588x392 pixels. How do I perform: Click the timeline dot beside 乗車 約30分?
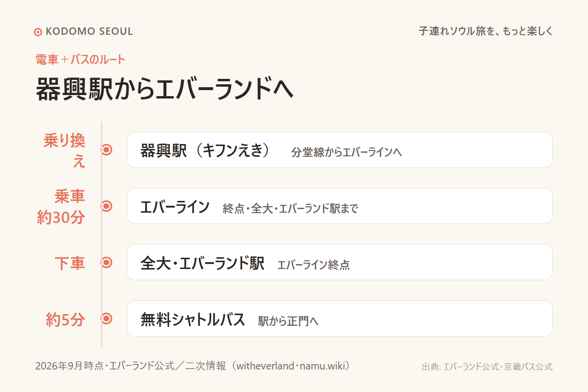107,206
